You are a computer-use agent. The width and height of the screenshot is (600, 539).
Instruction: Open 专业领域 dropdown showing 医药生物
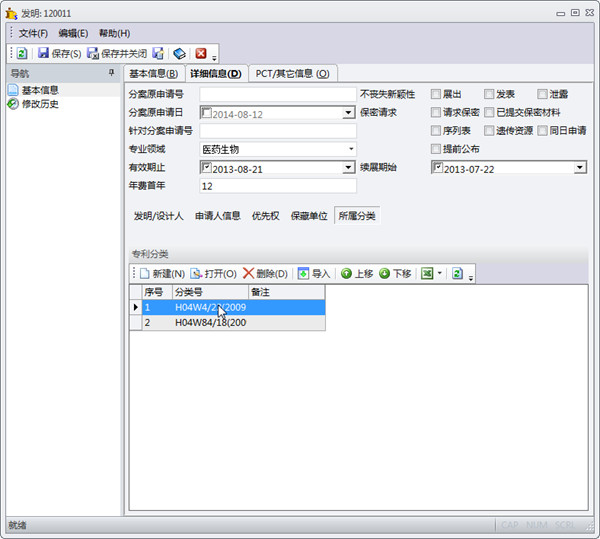point(351,149)
